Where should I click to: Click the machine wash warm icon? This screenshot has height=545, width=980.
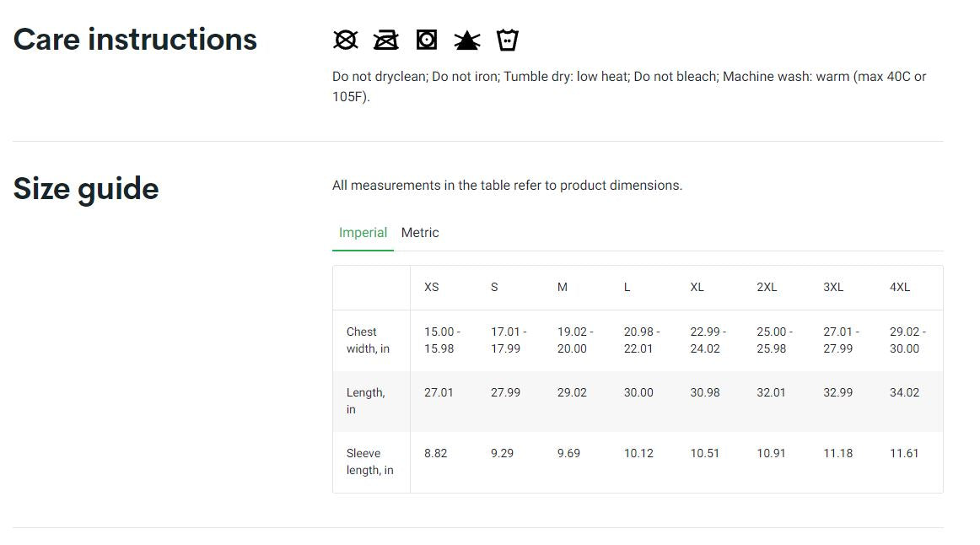click(x=508, y=40)
